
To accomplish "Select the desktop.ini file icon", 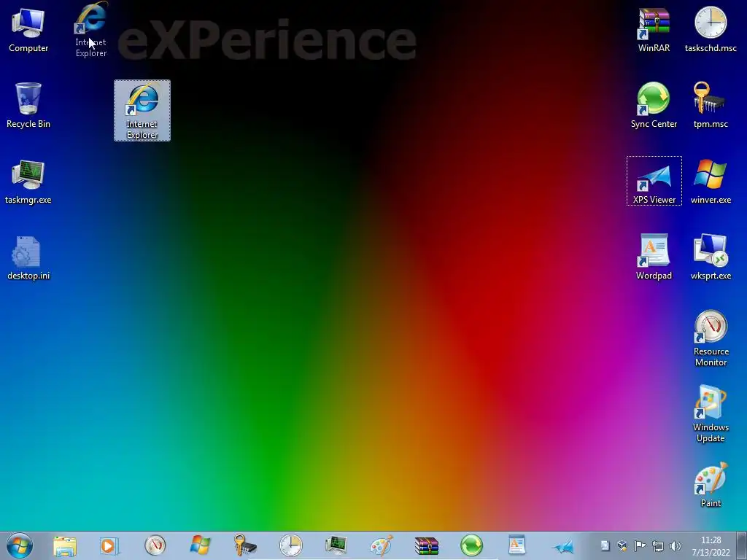I will [x=28, y=257].
